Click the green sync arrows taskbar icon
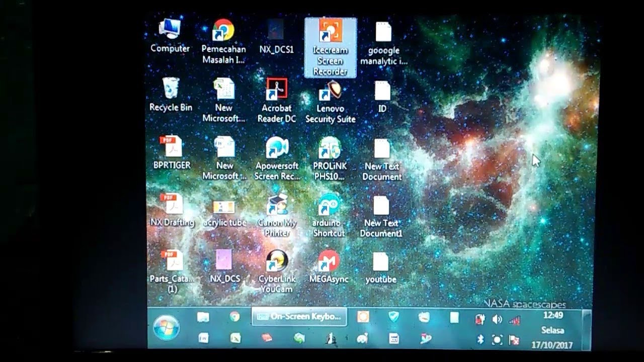 [x=299, y=338]
